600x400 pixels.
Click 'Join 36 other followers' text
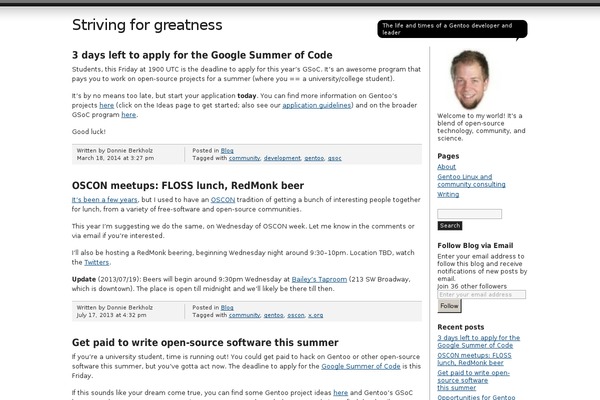click(472, 286)
